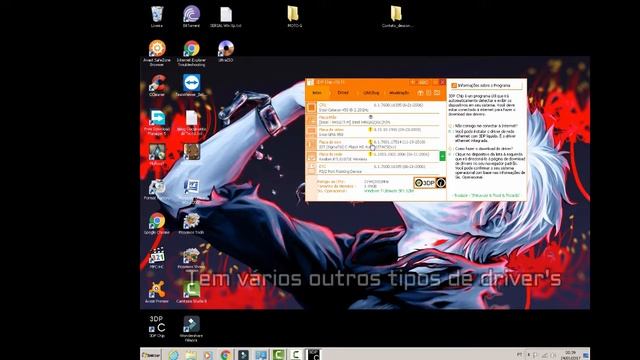Click the translator credit link at panel bottom
The image size is (640, 360).
487,196
